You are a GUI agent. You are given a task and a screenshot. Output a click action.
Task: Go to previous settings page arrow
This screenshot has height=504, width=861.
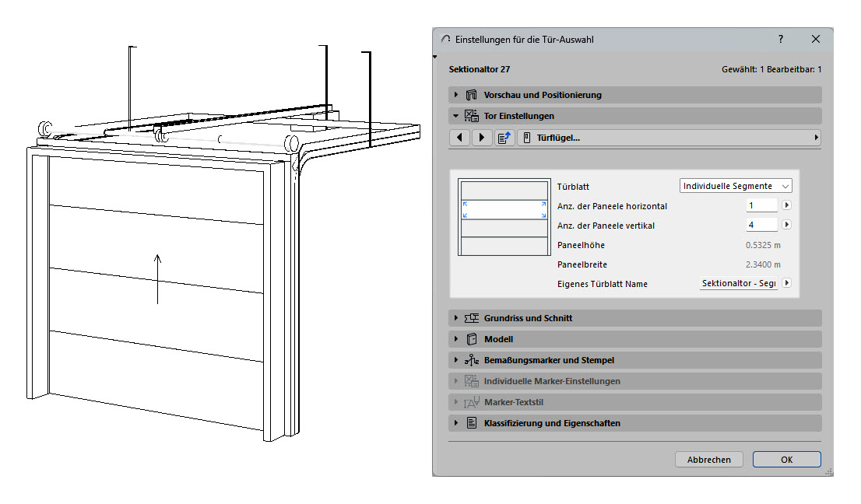pyautogui.click(x=459, y=138)
